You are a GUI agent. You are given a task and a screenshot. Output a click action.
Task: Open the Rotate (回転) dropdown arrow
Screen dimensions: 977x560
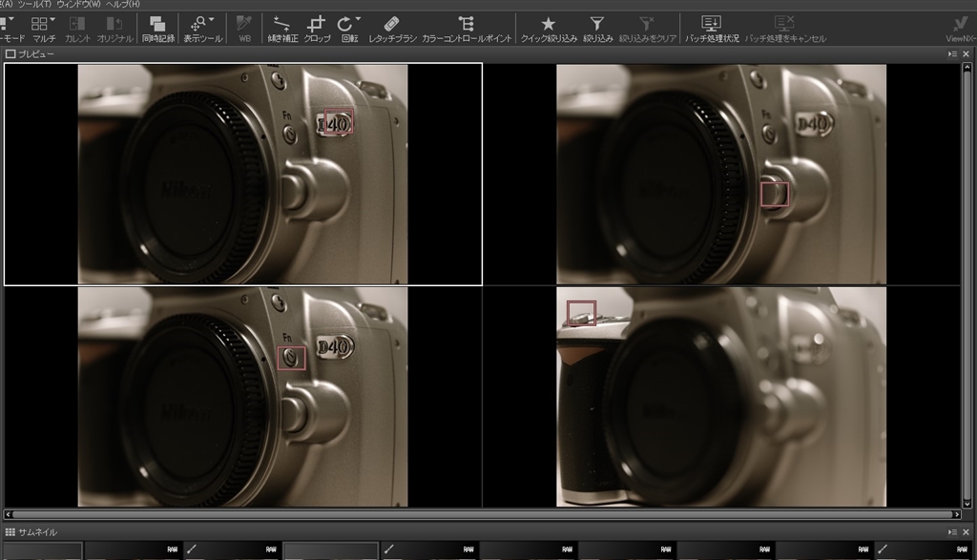point(358,19)
